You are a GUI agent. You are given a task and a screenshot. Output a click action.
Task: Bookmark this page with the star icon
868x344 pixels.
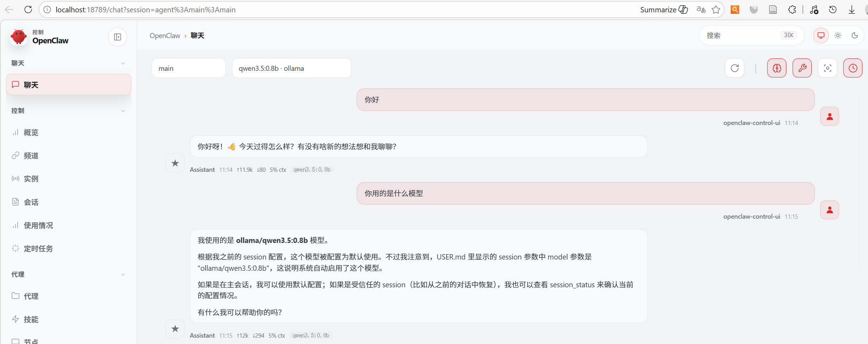716,10
